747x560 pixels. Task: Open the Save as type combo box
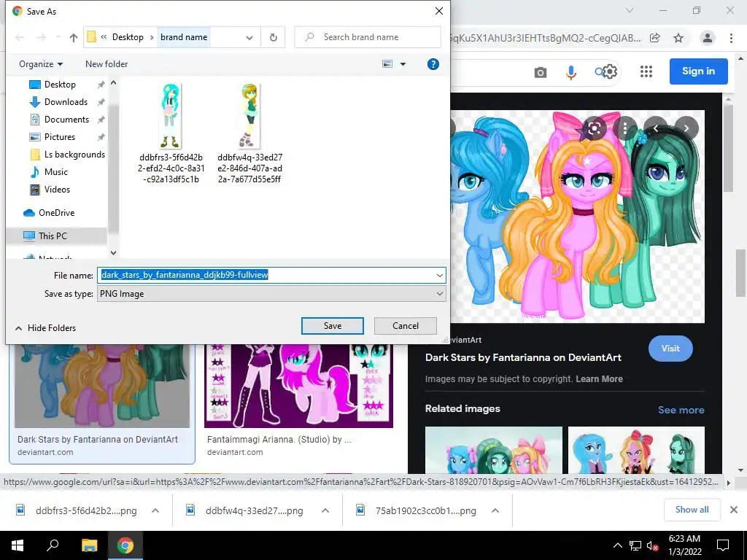point(271,294)
